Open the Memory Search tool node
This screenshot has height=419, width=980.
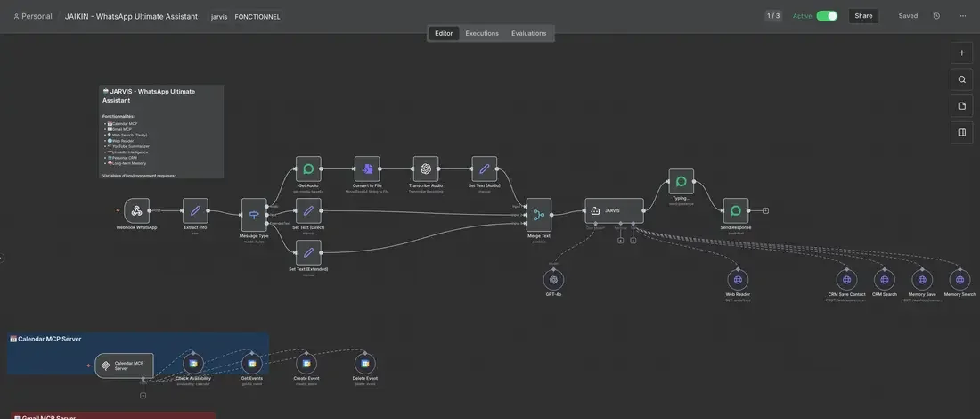tap(960, 280)
